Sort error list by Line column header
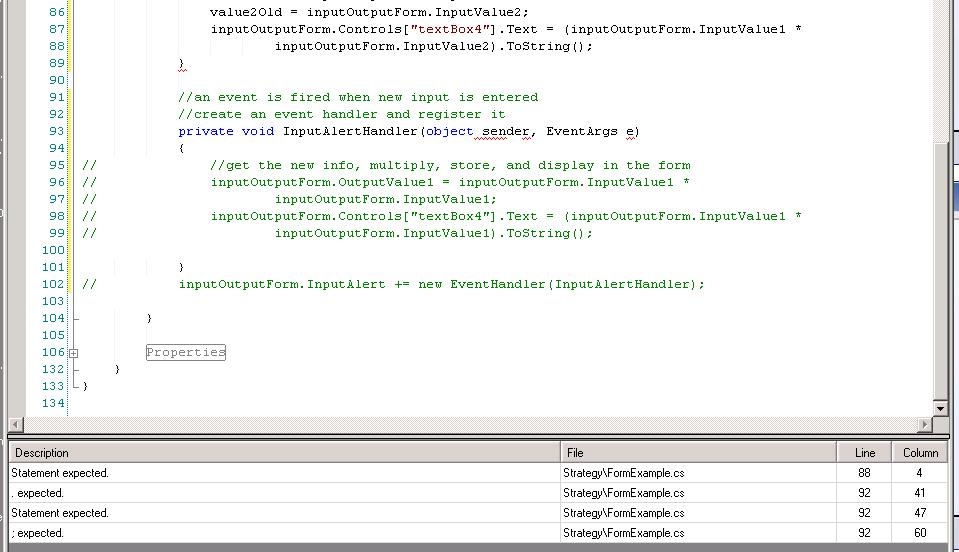Screen dimensions: 959x552 click(864, 453)
